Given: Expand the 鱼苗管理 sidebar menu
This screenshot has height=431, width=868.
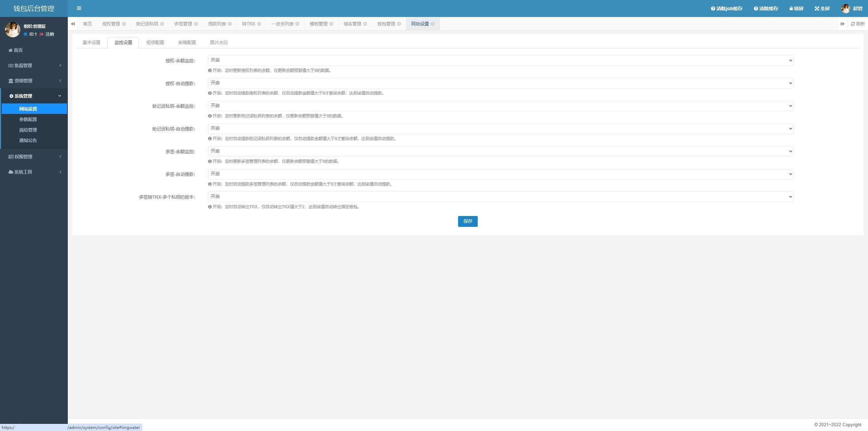Looking at the screenshot, I should click(x=34, y=65).
